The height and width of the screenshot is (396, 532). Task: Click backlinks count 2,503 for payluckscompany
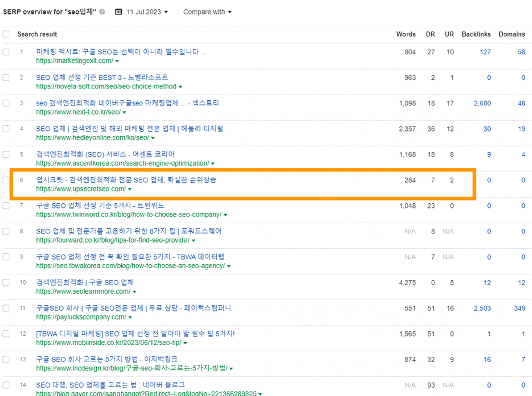[x=482, y=308]
